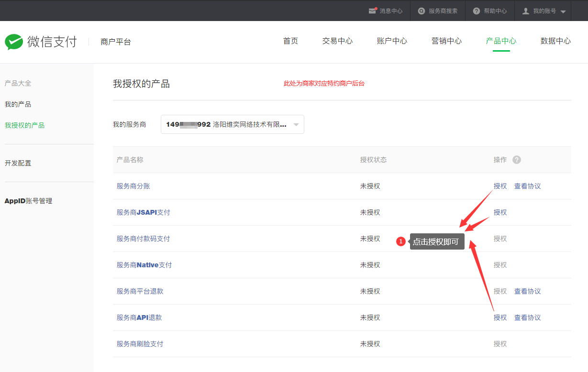Click 授权状态 column header
Image resolution: width=588 pixels, height=372 pixels.
click(373, 160)
